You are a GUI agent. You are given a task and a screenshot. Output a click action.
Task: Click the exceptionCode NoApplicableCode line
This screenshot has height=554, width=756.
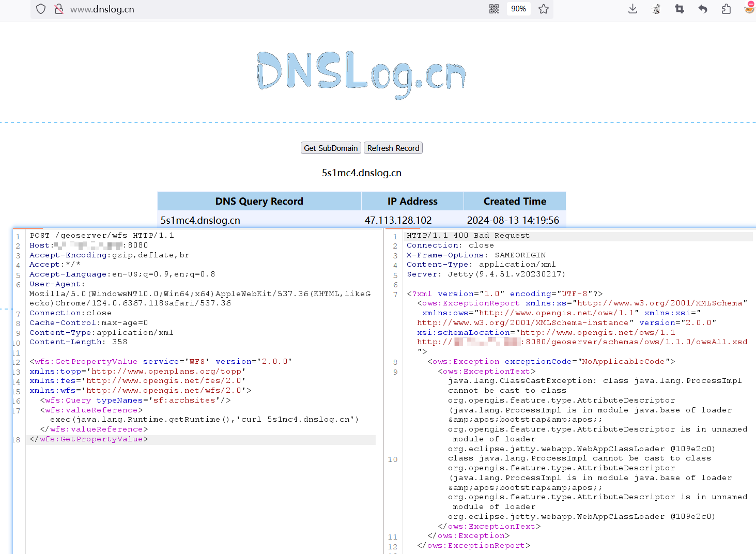551,362
